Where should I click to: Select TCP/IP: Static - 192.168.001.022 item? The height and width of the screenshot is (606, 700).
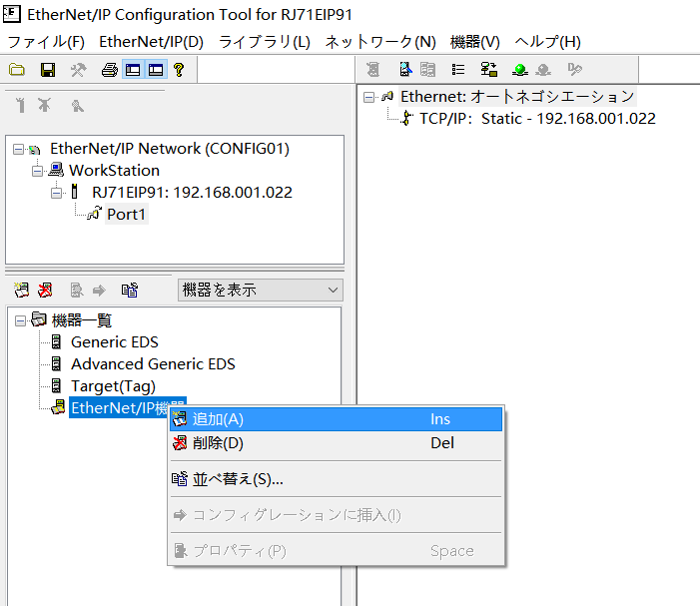click(x=537, y=119)
